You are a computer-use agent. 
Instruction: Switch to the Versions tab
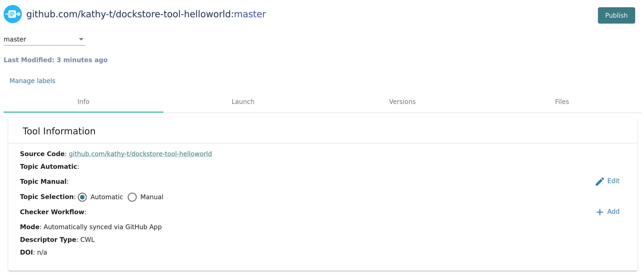point(402,102)
